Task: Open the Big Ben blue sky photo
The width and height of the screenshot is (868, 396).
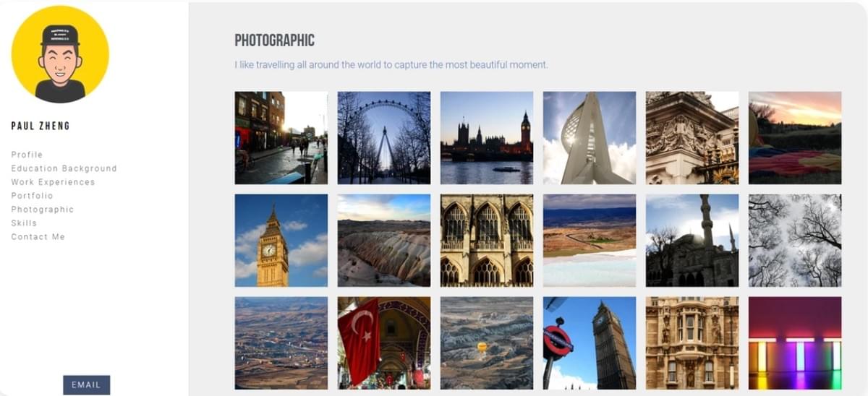Action: pyautogui.click(x=281, y=241)
